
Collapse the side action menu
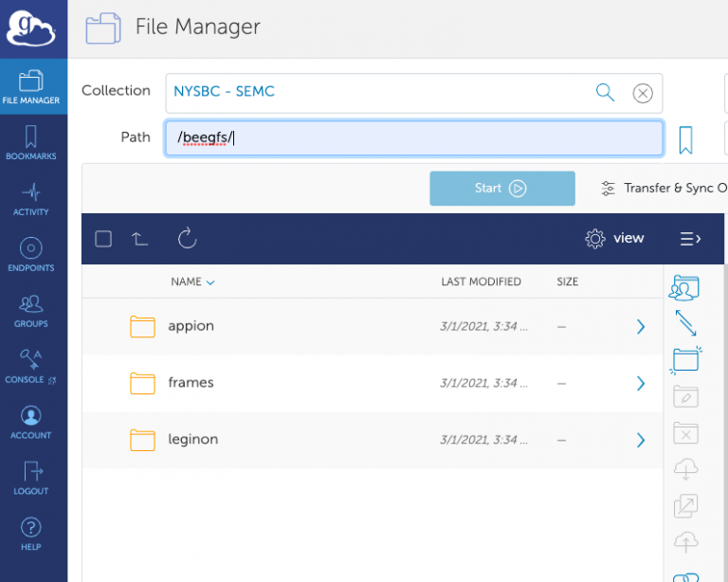(x=690, y=239)
